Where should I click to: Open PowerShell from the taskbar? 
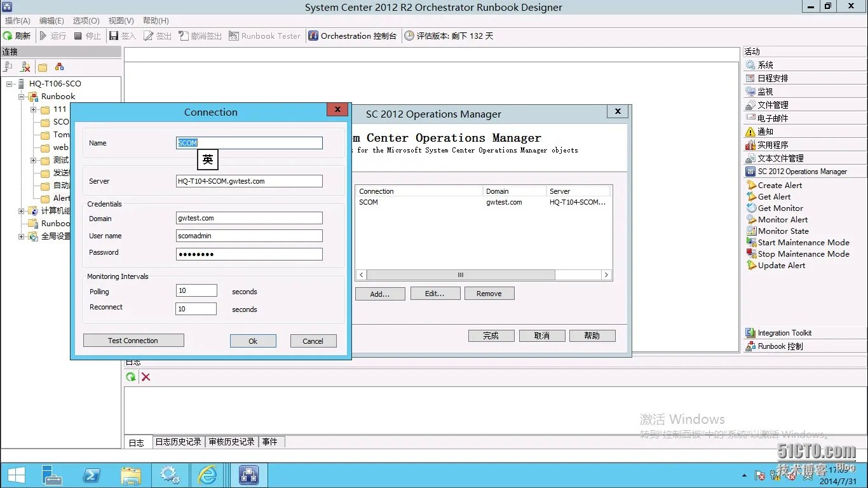[92, 475]
